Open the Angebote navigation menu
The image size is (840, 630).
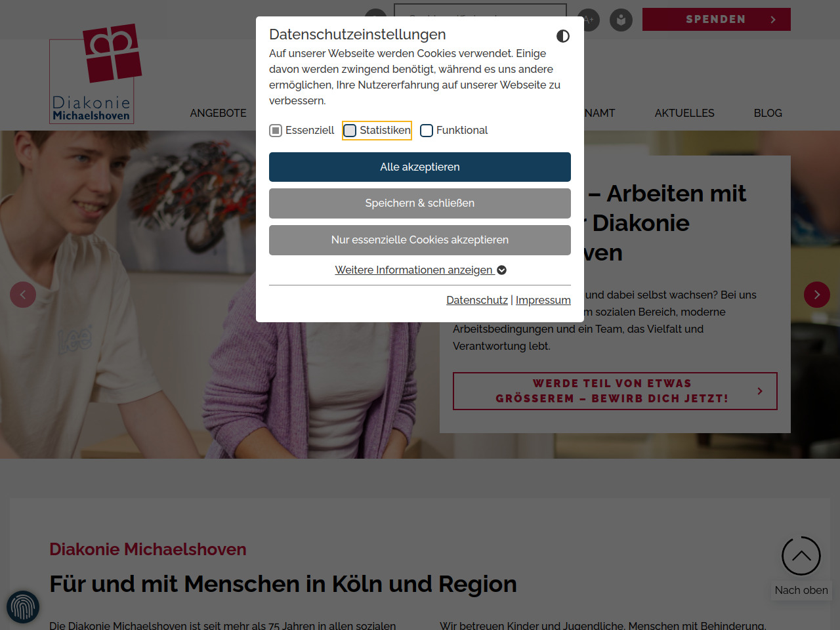(218, 113)
